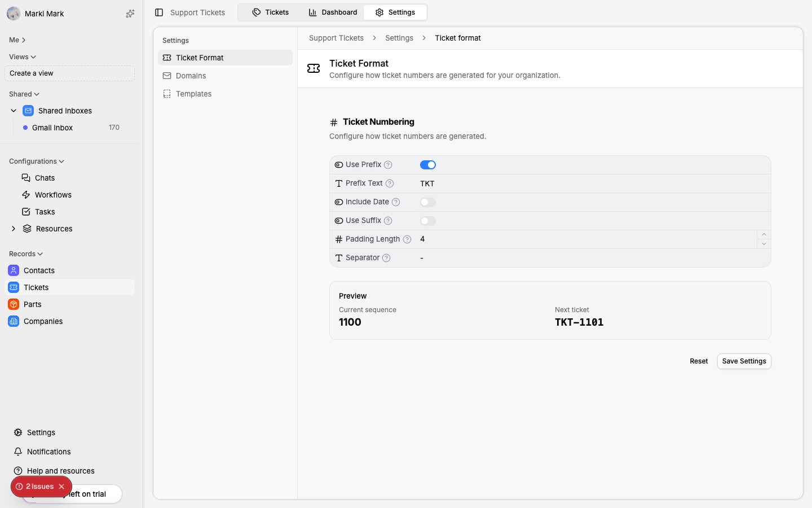Screen dimensions: 812x508
Task: Decrease Padding Length with down arrow
Action: coord(764,244)
